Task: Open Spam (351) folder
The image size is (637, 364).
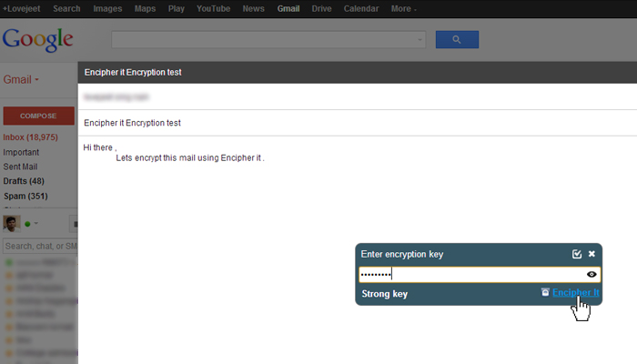Action: [25, 197]
